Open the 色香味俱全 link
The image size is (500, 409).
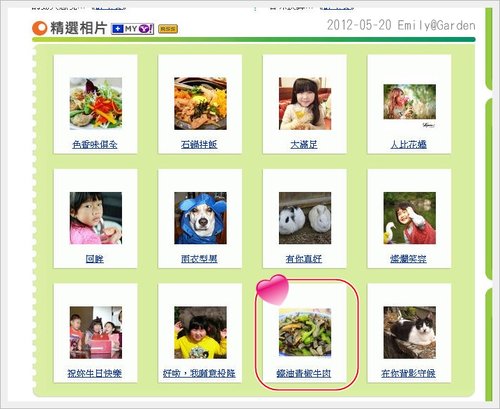(95, 144)
